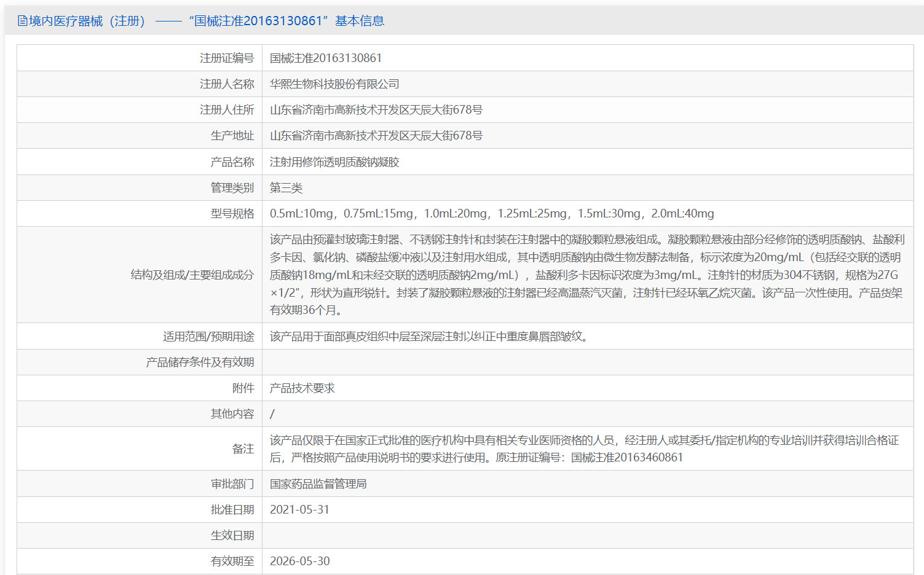Click the document icon beside 境内医疗器械 header
This screenshot has width=924, height=575.
click(22, 21)
